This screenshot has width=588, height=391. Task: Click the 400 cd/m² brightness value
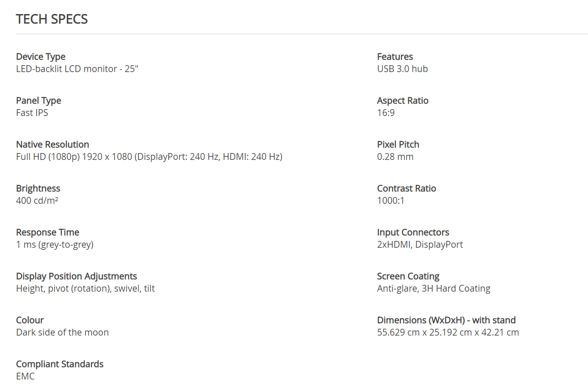tap(37, 201)
